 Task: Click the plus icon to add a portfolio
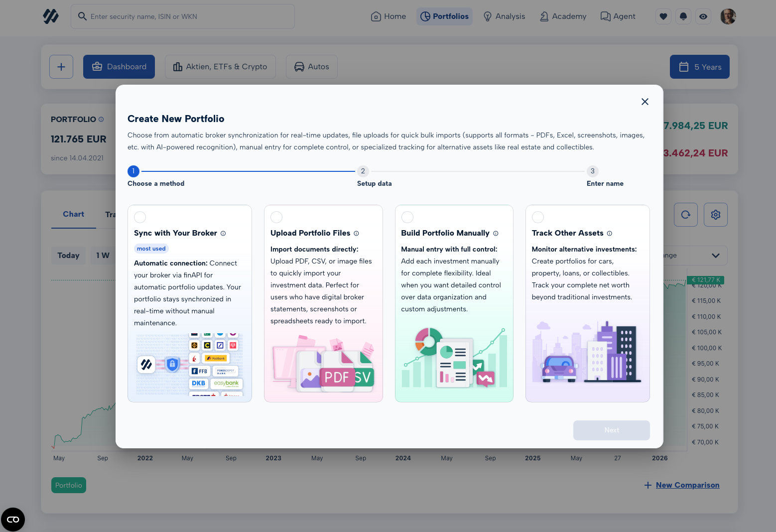(x=61, y=66)
